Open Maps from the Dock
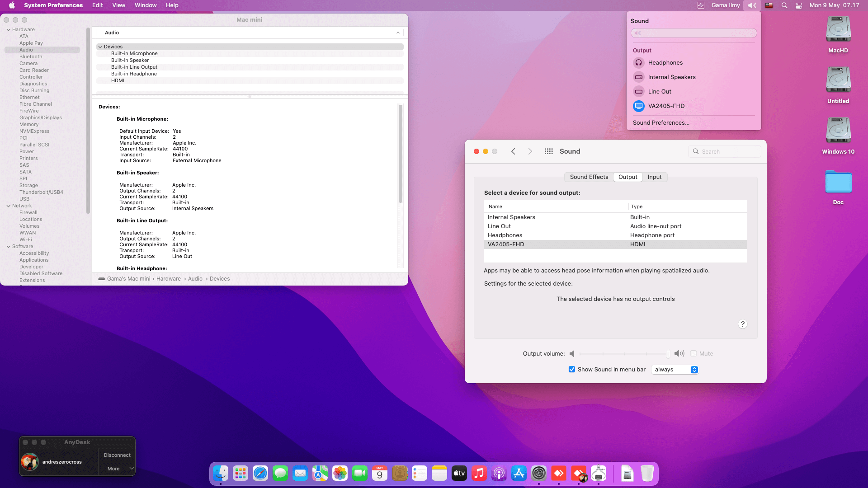This screenshot has height=488, width=868. [320, 473]
